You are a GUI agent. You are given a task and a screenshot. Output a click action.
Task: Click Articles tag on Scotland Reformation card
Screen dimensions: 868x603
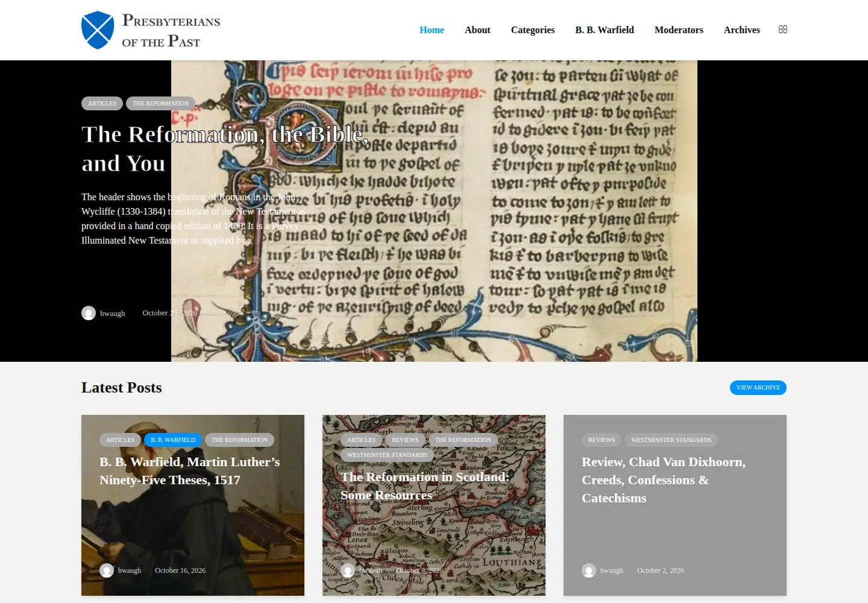[361, 440]
